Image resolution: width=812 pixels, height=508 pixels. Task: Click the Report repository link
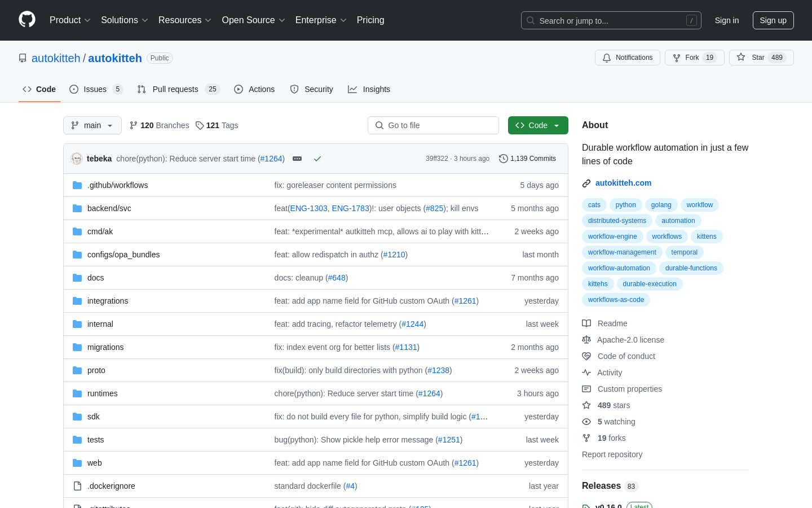pos(612,454)
